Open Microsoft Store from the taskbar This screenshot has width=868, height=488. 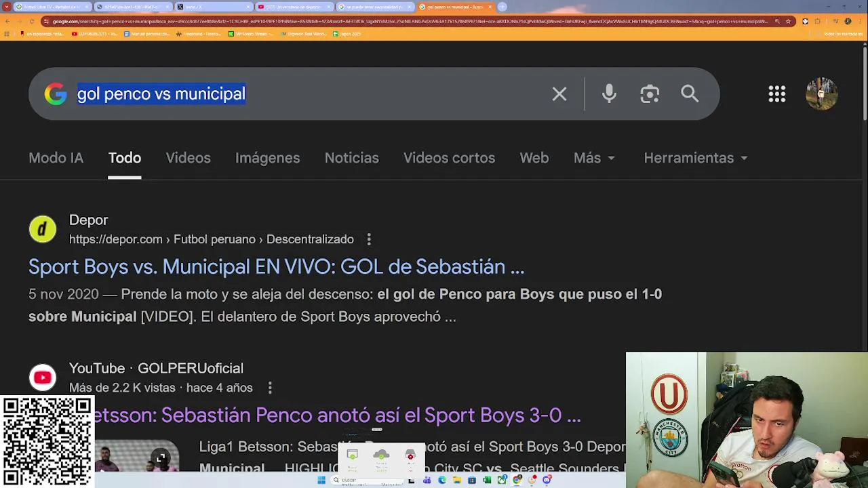point(472,480)
